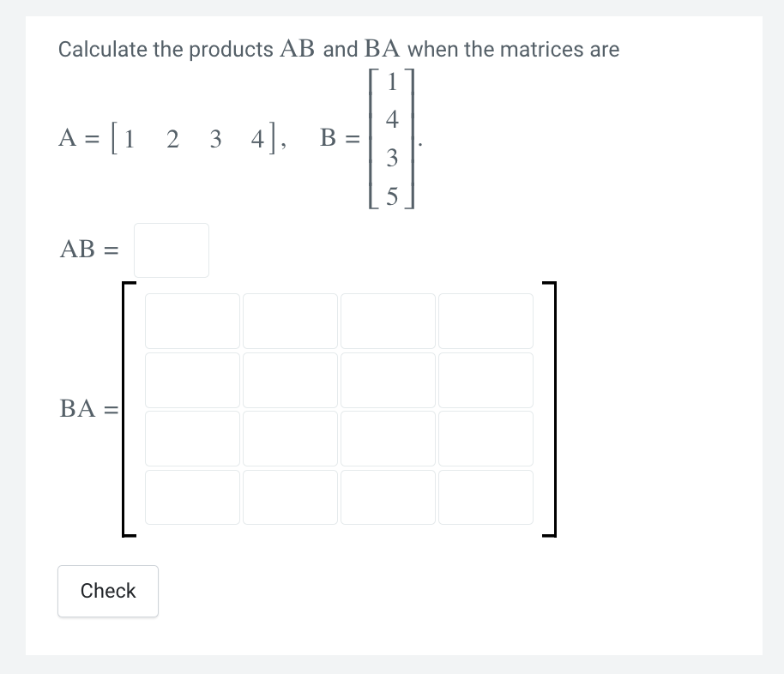Select the first cell in BA's third row
Viewport: 784px width, 674px height.
click(x=192, y=438)
